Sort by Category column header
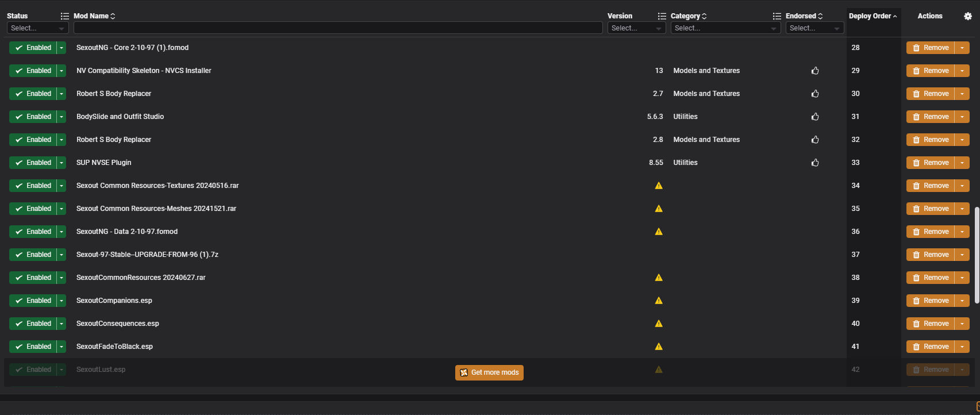 pyautogui.click(x=689, y=16)
